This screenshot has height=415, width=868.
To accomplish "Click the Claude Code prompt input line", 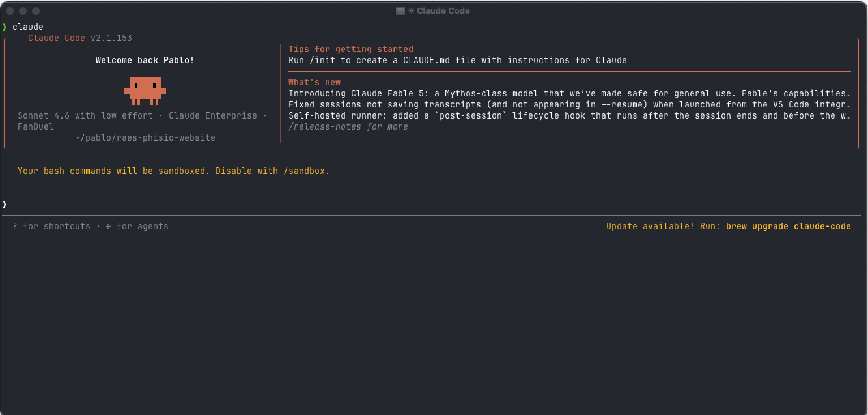I will [434, 205].
